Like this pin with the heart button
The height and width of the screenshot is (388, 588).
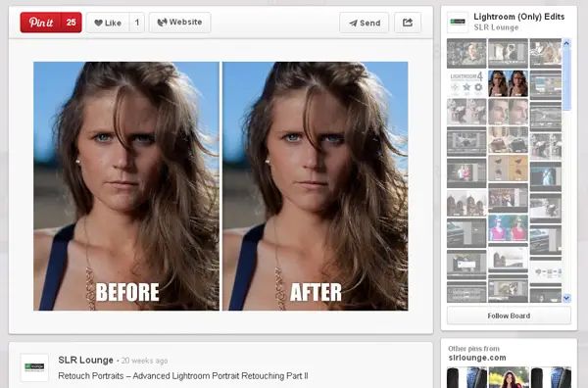click(108, 23)
